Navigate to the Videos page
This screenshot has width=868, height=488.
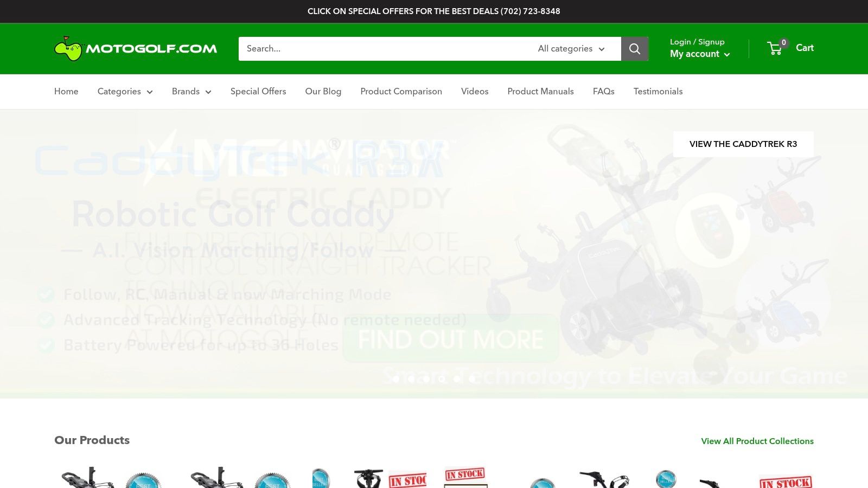click(x=475, y=92)
